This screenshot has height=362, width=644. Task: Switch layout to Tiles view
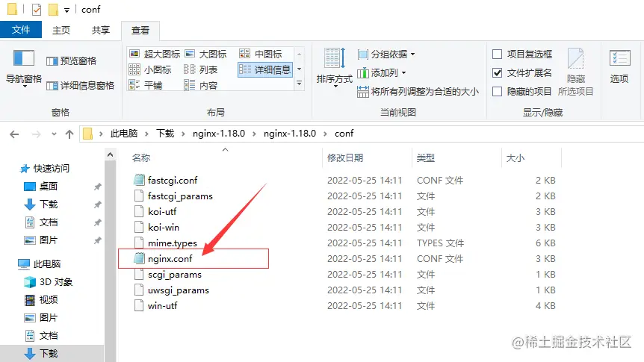pyautogui.click(x=146, y=85)
